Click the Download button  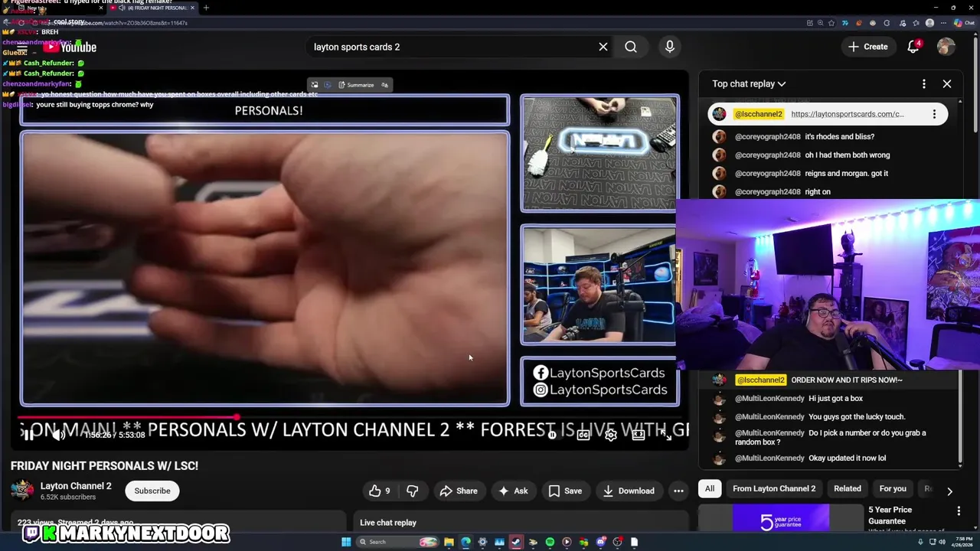(628, 491)
